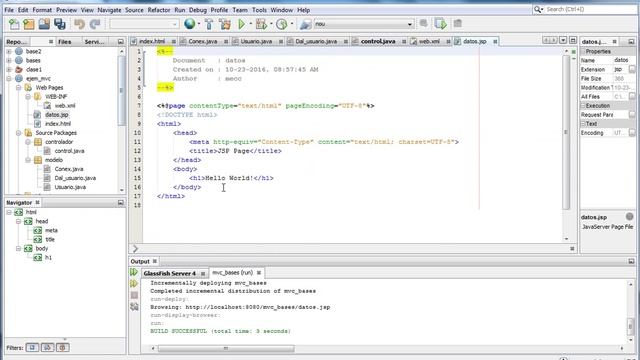The image size is (640, 360).
Task: Click the Build Project hammer icon
Action: coord(209,24)
